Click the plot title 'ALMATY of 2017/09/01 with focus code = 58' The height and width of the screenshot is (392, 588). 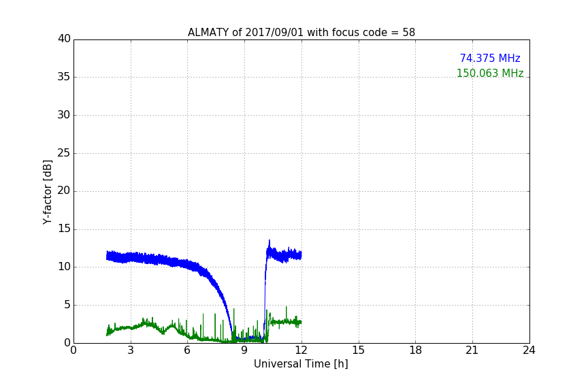(x=301, y=32)
